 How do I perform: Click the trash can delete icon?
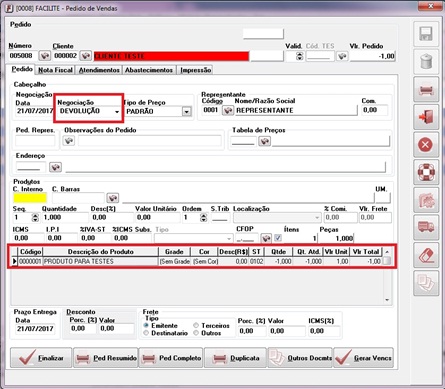(426, 62)
